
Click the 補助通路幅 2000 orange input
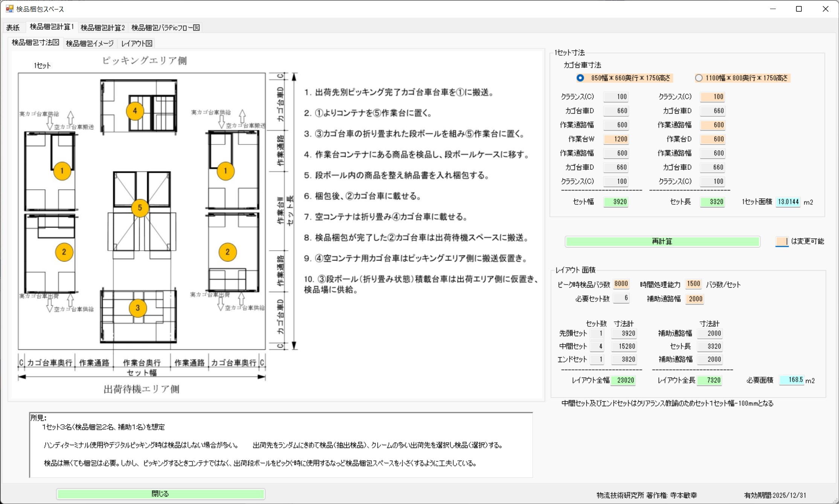pyautogui.click(x=695, y=299)
